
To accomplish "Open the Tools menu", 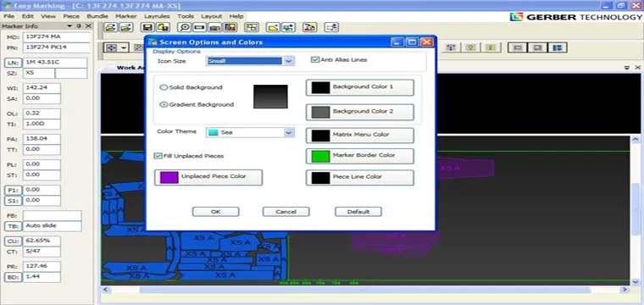I will [x=186, y=16].
